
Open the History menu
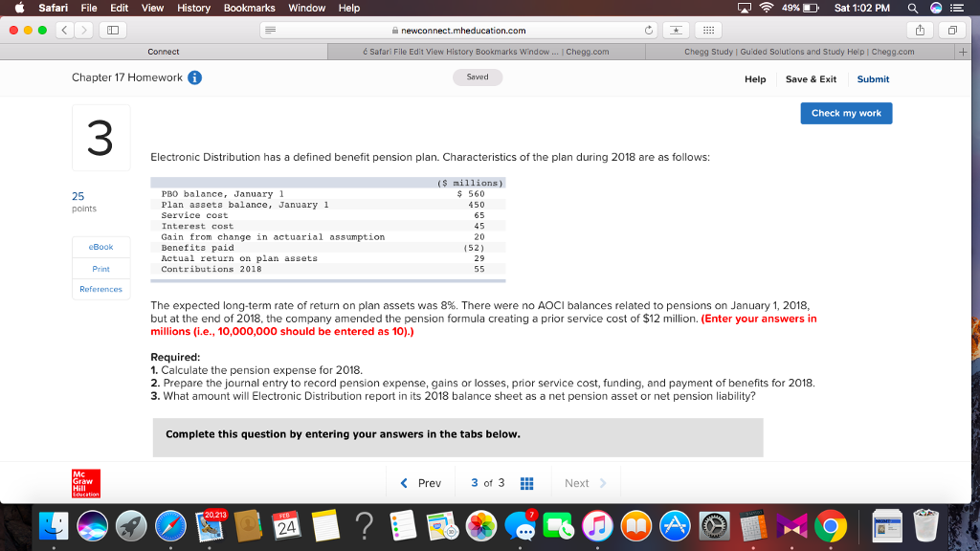[193, 8]
